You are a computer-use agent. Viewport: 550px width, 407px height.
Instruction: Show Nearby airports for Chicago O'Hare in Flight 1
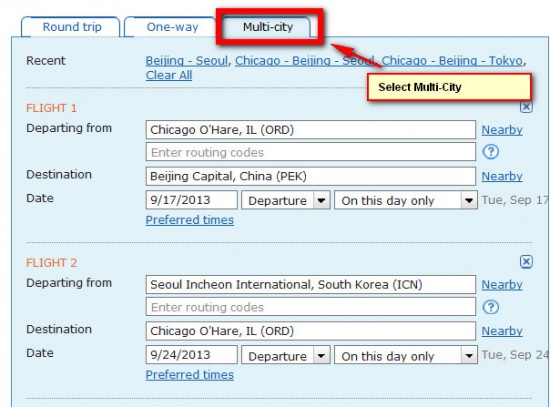coord(502,130)
